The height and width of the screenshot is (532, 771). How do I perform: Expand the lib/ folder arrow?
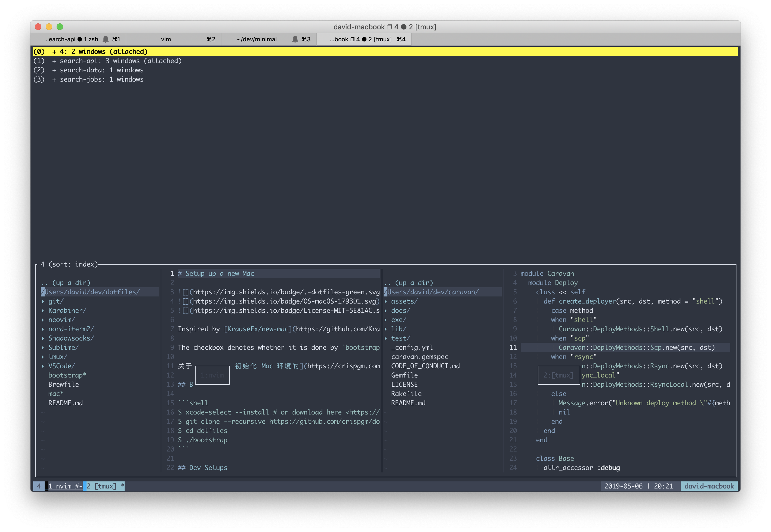386,329
